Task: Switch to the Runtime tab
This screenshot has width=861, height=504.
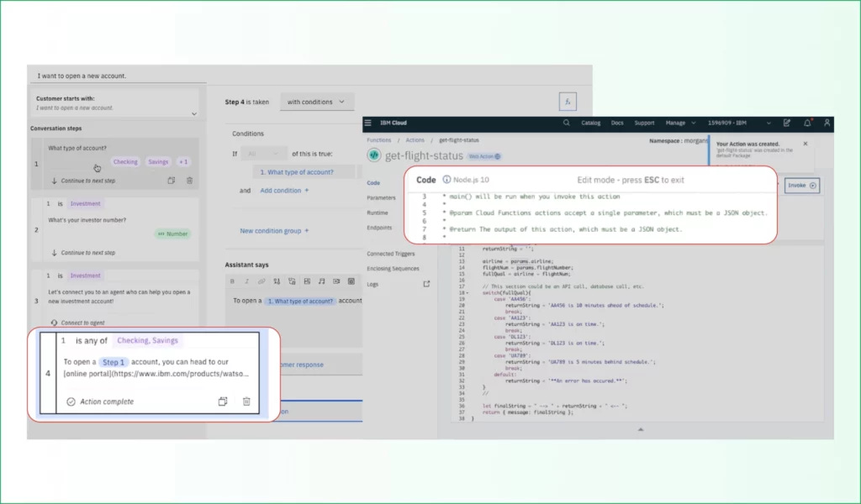Action: pos(378,213)
